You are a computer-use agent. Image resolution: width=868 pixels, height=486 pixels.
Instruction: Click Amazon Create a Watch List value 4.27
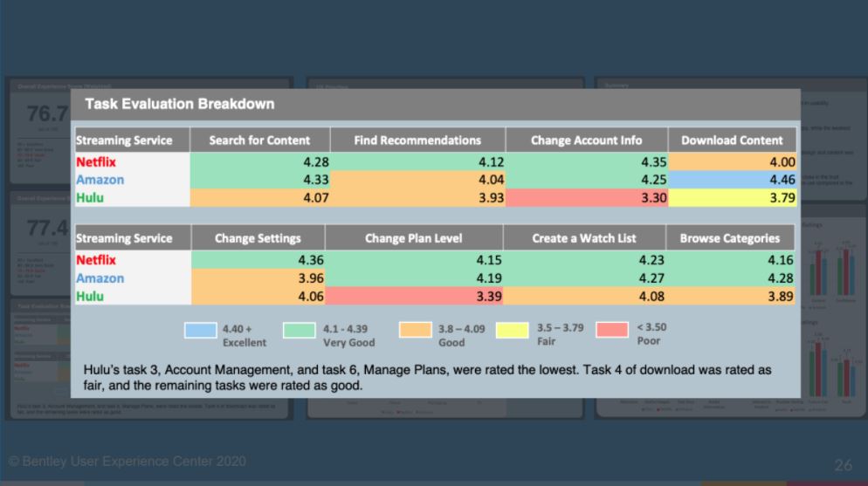651,278
